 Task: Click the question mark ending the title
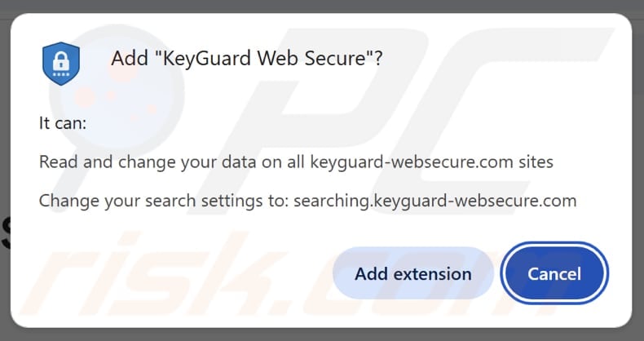click(x=378, y=60)
